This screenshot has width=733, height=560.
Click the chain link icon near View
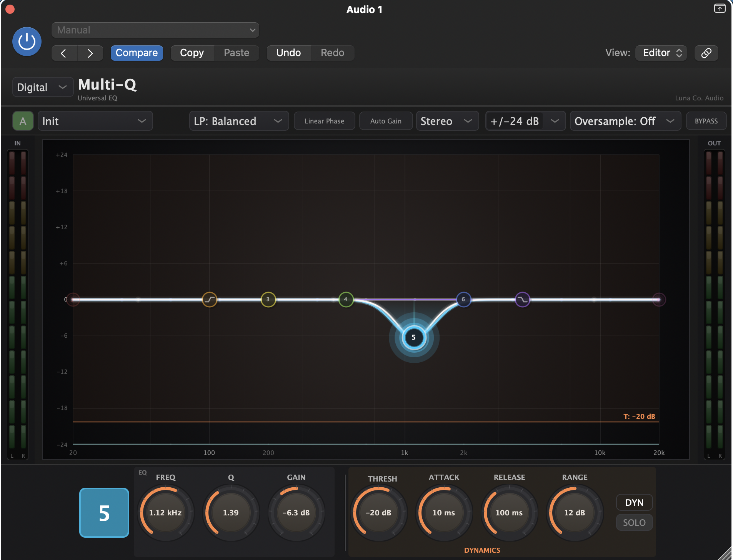click(705, 53)
